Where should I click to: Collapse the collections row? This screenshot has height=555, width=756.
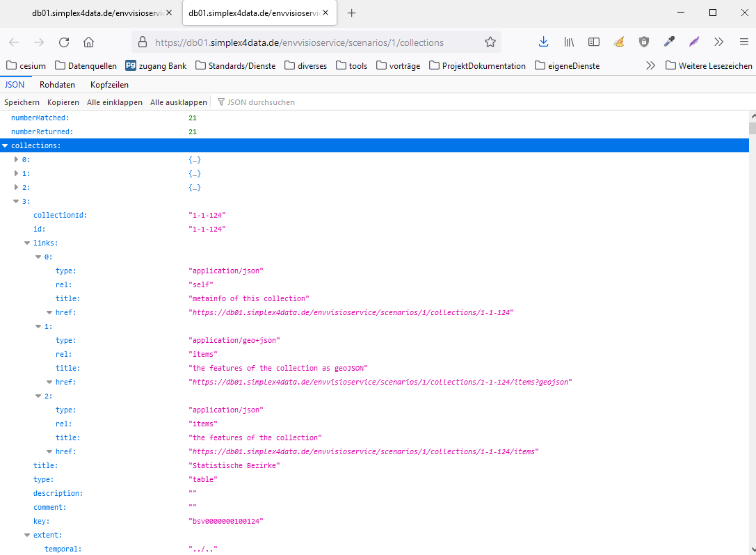(6, 145)
